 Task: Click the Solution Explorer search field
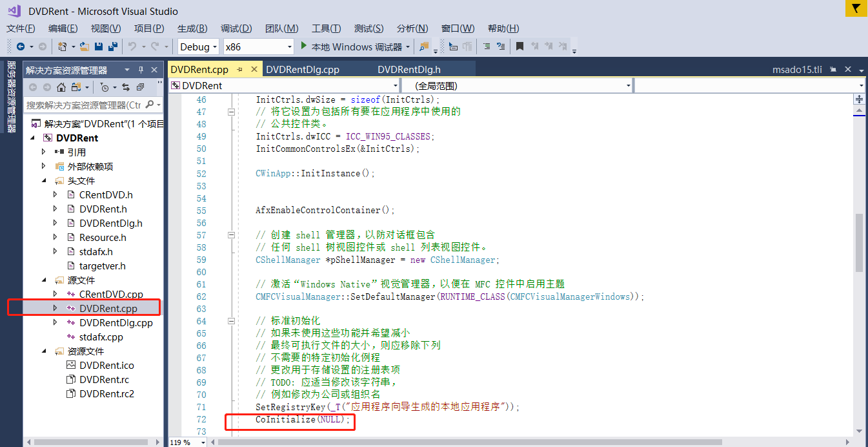pyautogui.click(x=83, y=105)
